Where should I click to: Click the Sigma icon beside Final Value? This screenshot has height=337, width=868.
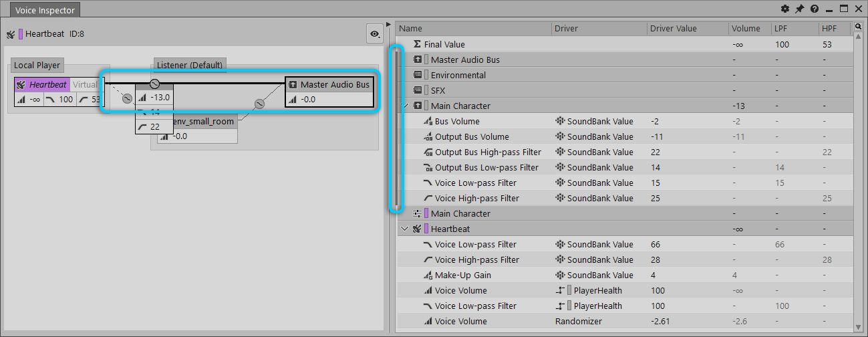417,45
